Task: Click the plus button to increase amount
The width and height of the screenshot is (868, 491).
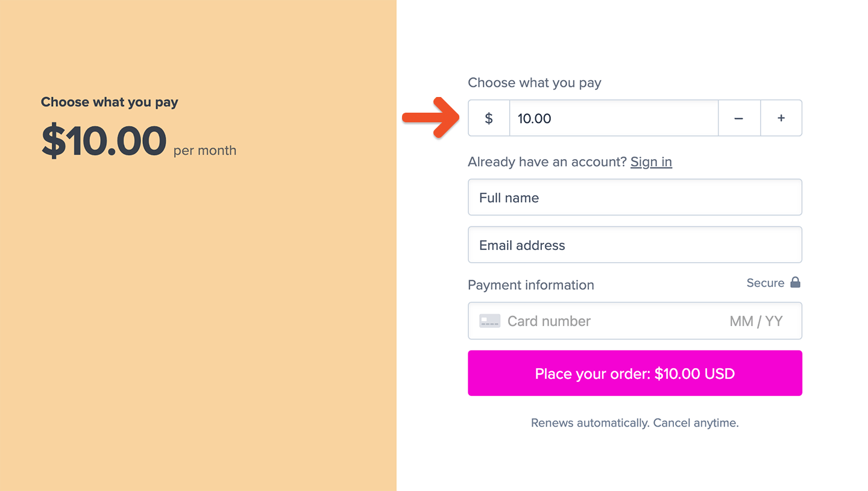Action: point(781,118)
